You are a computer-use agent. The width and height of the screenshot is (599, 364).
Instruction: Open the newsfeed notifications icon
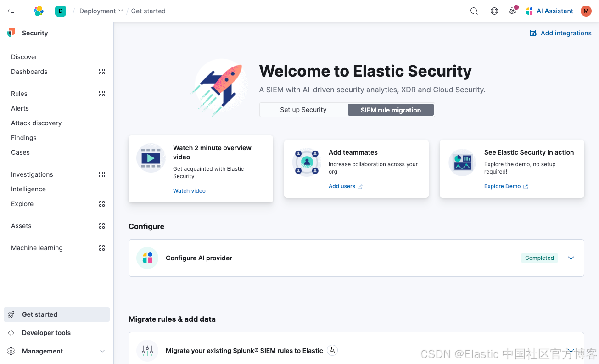pyautogui.click(x=513, y=11)
